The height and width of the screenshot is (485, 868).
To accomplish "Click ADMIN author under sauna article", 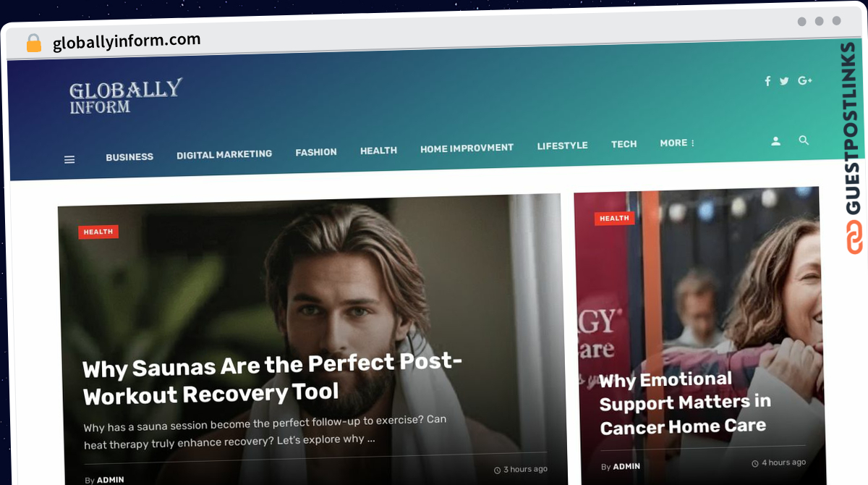I will pos(111,480).
